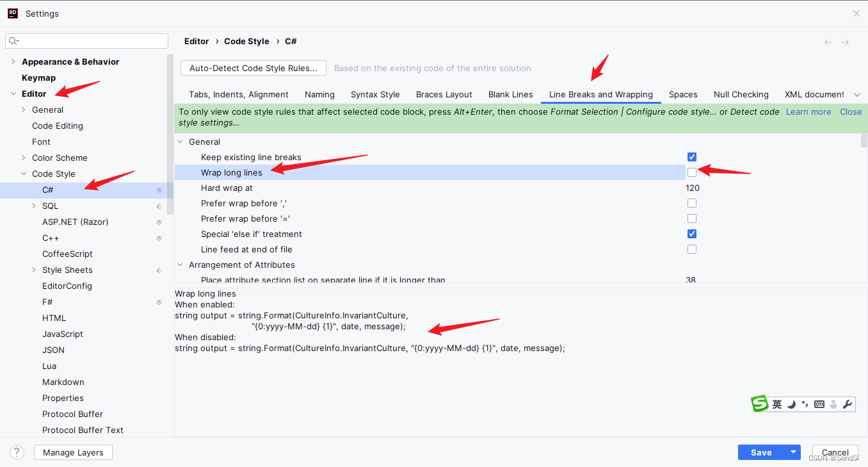868x467 pixels.
Task: Click the person icon in input toolbar
Action: (833, 404)
